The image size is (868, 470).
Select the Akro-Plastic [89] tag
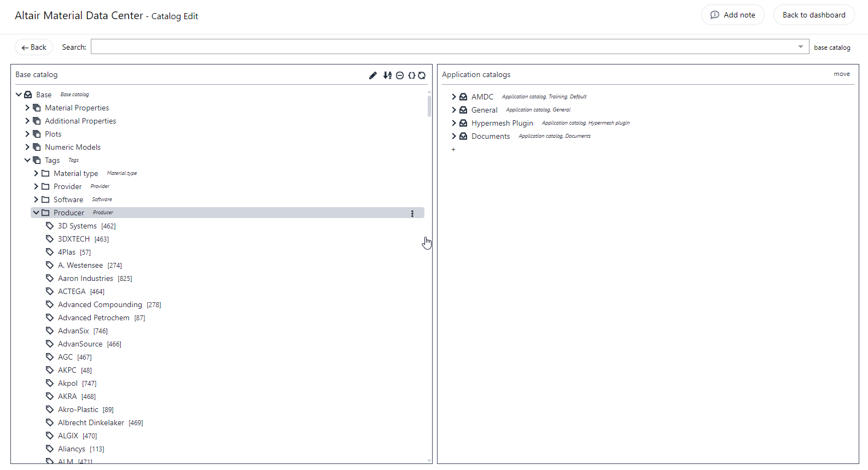86,409
